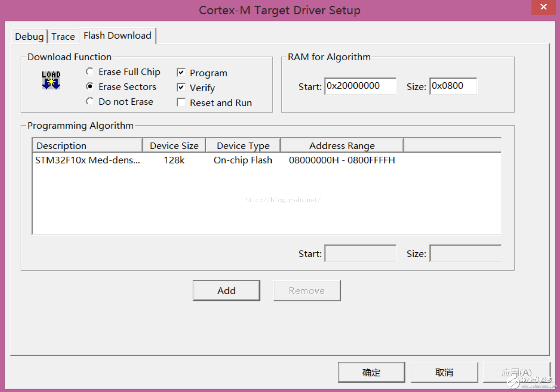This screenshot has width=560, height=392.
Task: Cancel the dialog via 取消
Action: coord(444,372)
